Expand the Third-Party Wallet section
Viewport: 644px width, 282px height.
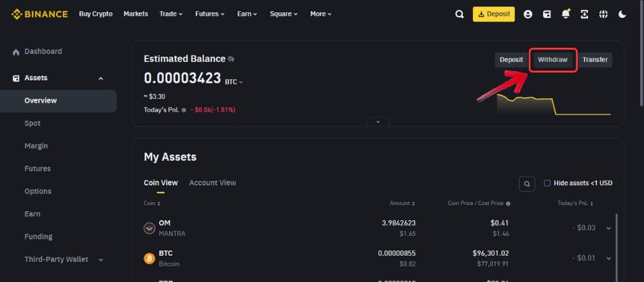[x=101, y=260]
